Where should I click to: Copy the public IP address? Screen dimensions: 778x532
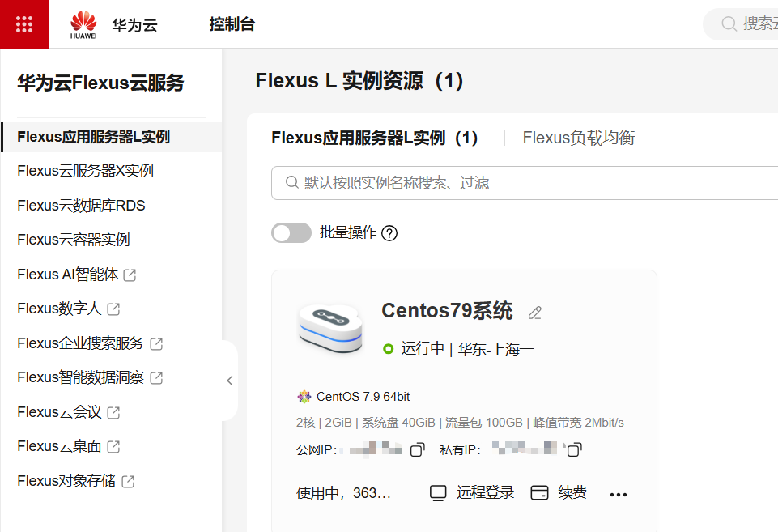pos(417,449)
